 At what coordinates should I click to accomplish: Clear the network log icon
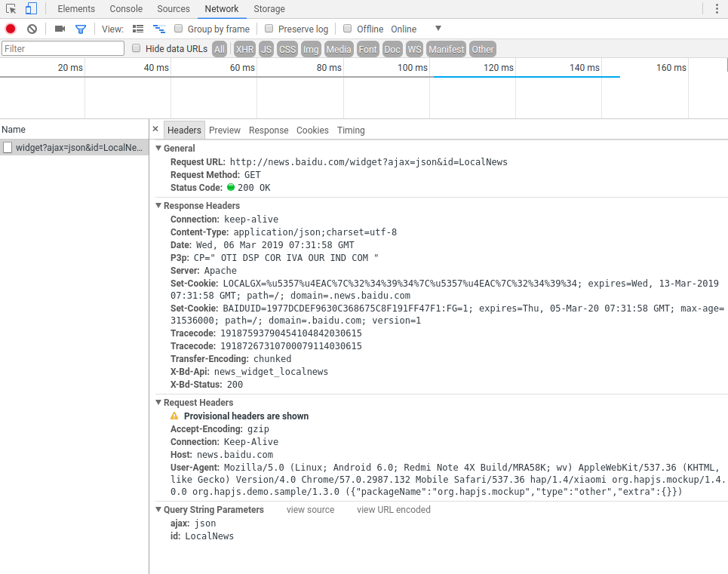coord(32,29)
